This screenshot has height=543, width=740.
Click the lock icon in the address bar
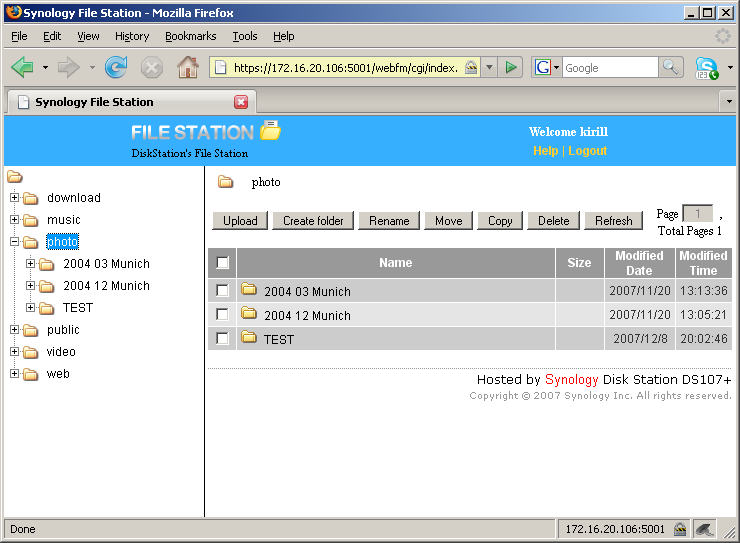(x=471, y=67)
